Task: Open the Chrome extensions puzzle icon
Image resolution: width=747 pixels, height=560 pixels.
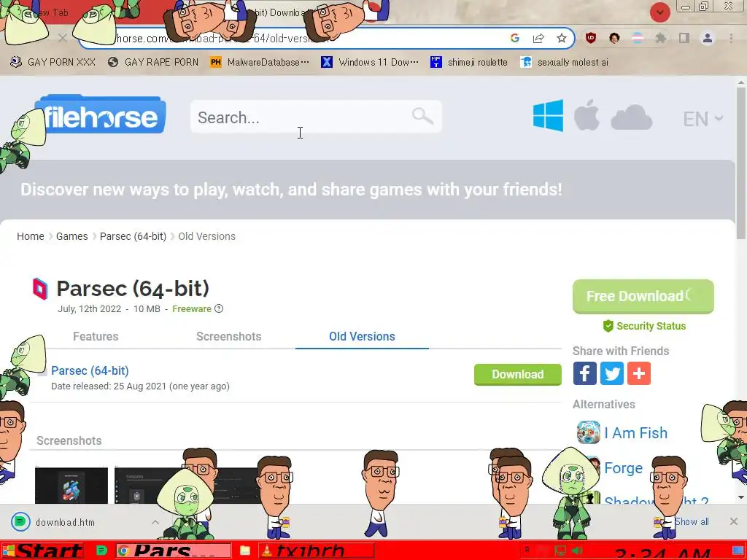Action: (x=660, y=38)
